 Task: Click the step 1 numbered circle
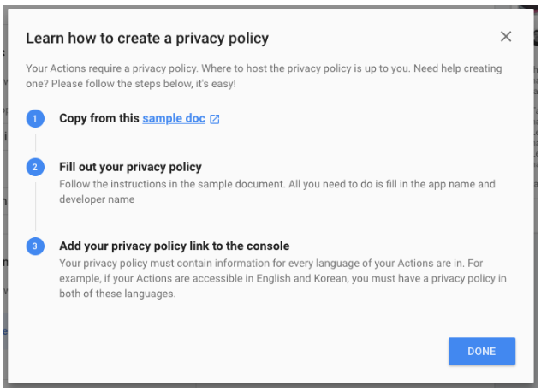[35, 118]
